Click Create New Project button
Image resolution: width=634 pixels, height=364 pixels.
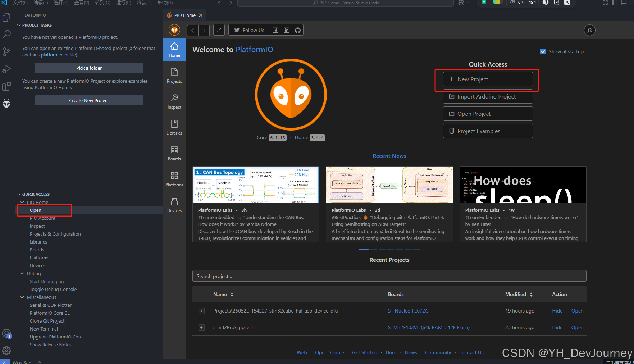(89, 100)
